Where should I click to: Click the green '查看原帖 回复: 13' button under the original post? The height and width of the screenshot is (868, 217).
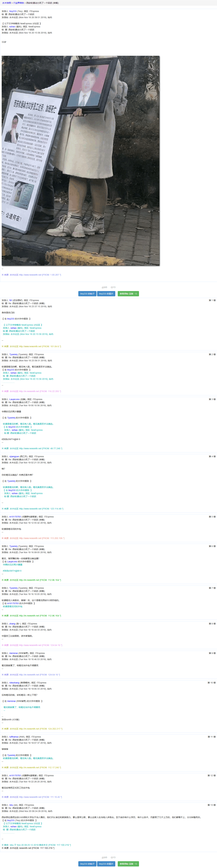[128, 294]
